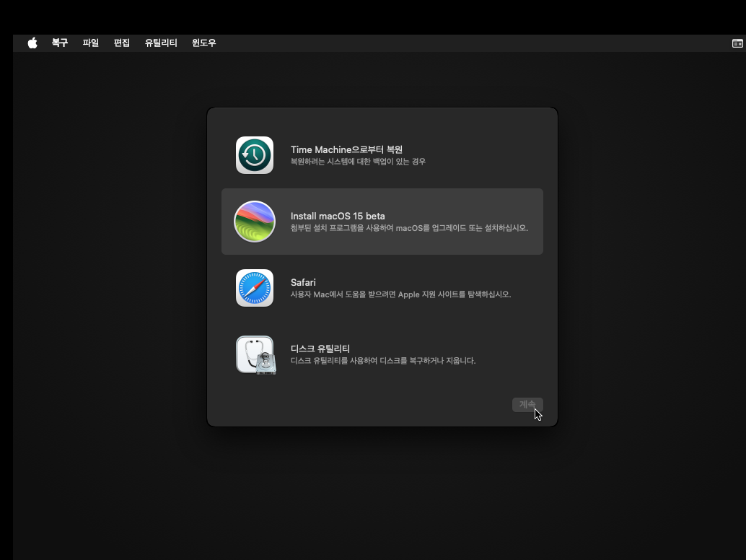Click the 계속 continue button

[x=527, y=404]
